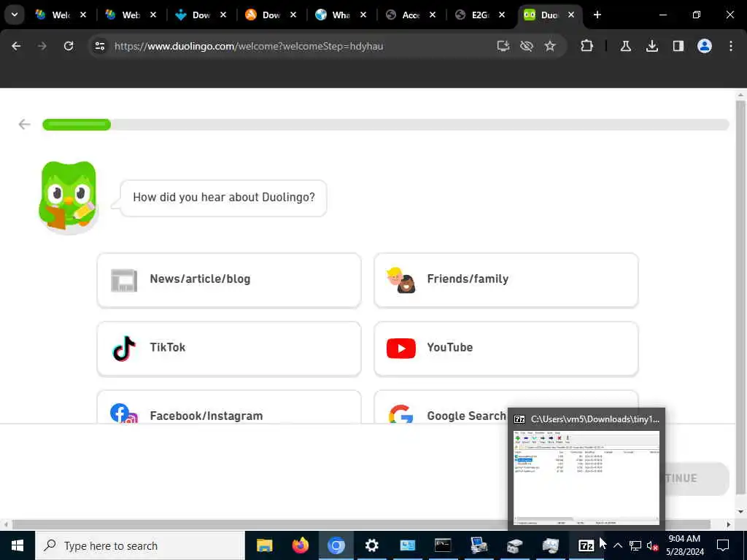Expand the hidden system tray icons
Viewport: 747px width, 560px height.
[617, 545]
